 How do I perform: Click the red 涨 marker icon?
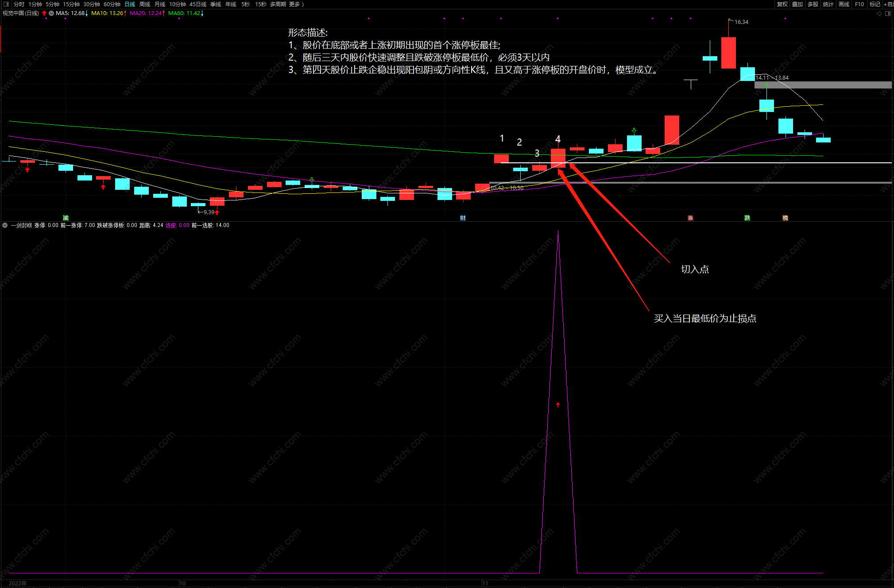tap(690, 218)
